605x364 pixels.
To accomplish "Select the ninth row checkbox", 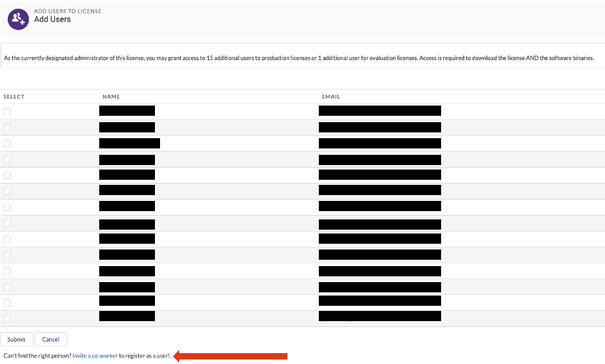I will coord(8,239).
